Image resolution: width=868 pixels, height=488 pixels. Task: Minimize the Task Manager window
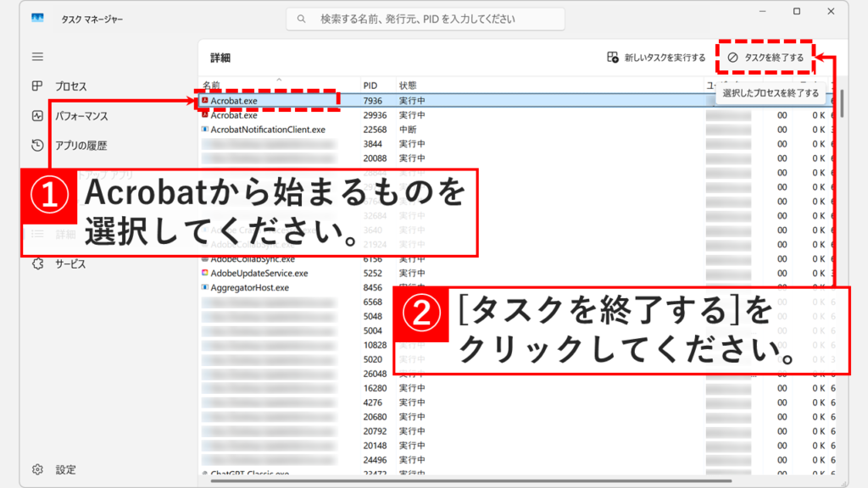[x=762, y=11]
